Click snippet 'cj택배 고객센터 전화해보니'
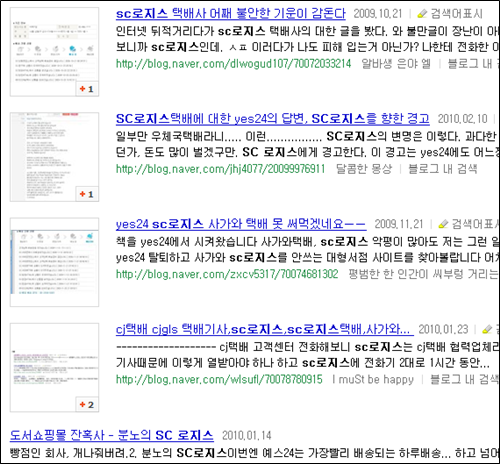 284,347
